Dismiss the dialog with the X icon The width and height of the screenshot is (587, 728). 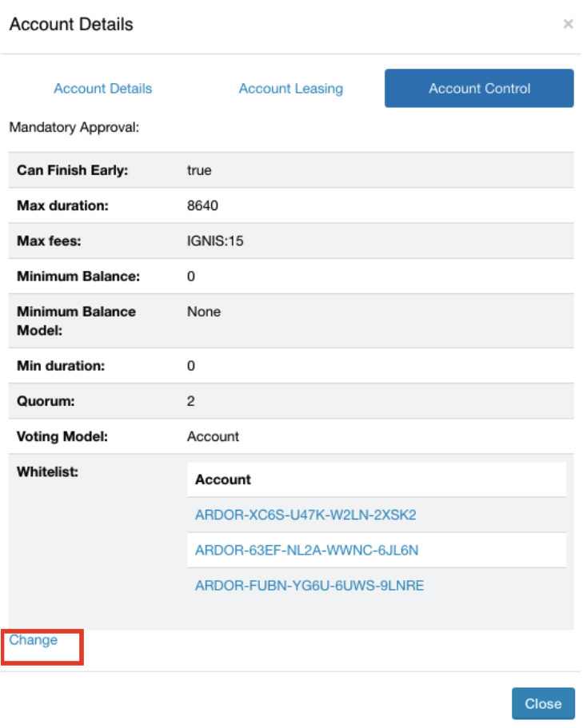[x=568, y=24]
